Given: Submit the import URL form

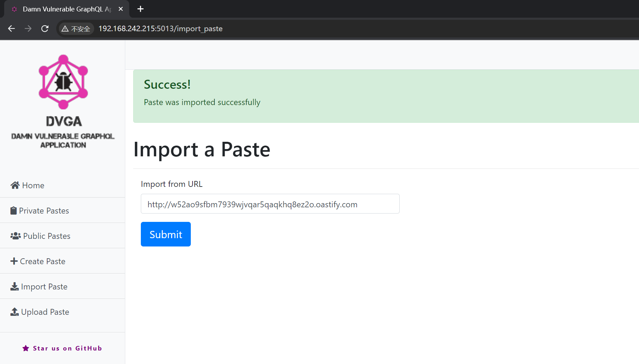Looking at the screenshot, I should [165, 234].
